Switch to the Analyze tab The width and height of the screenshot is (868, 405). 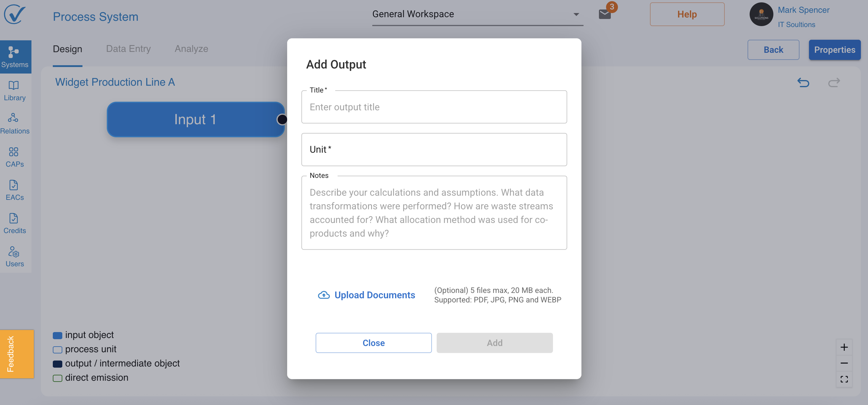click(191, 49)
